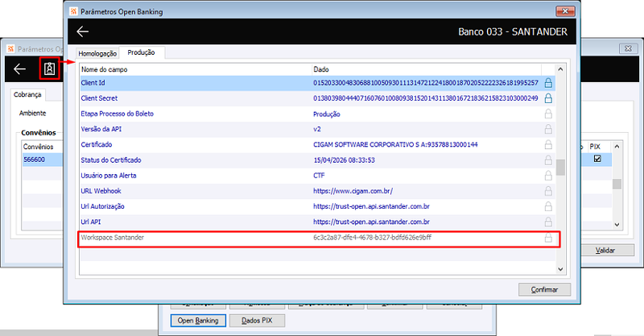Image resolution: width=644 pixels, height=336 pixels.
Task: Click the lock icon on Status do Certificado row
Action: click(x=548, y=160)
